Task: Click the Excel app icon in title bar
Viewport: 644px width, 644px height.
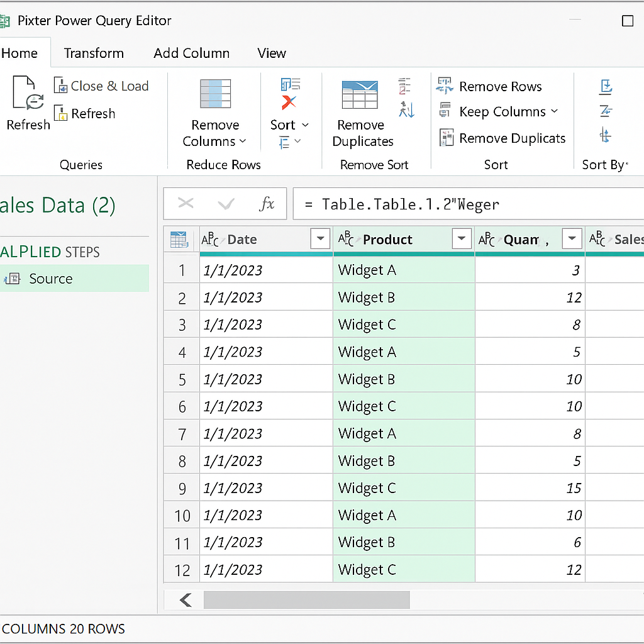Action: point(4,21)
